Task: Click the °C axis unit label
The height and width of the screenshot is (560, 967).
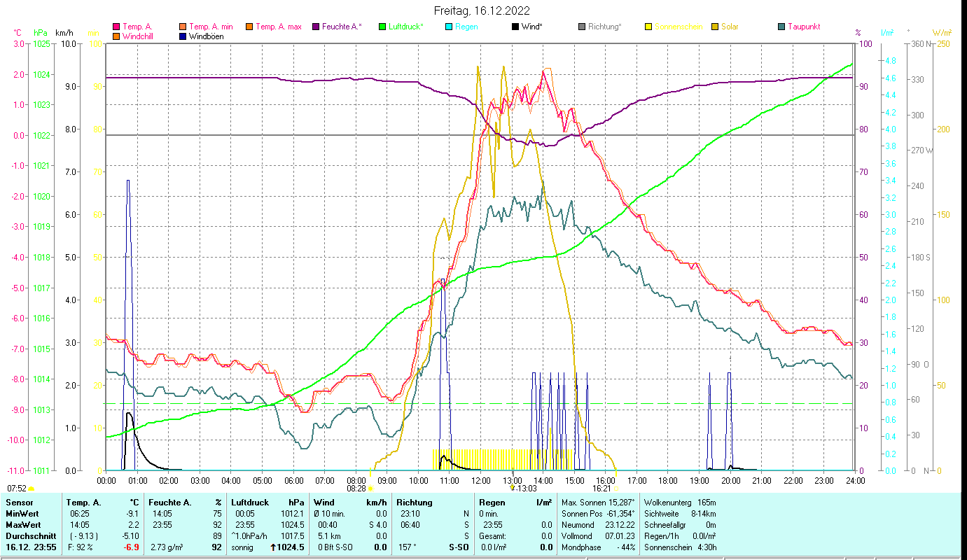Action: click(x=18, y=33)
